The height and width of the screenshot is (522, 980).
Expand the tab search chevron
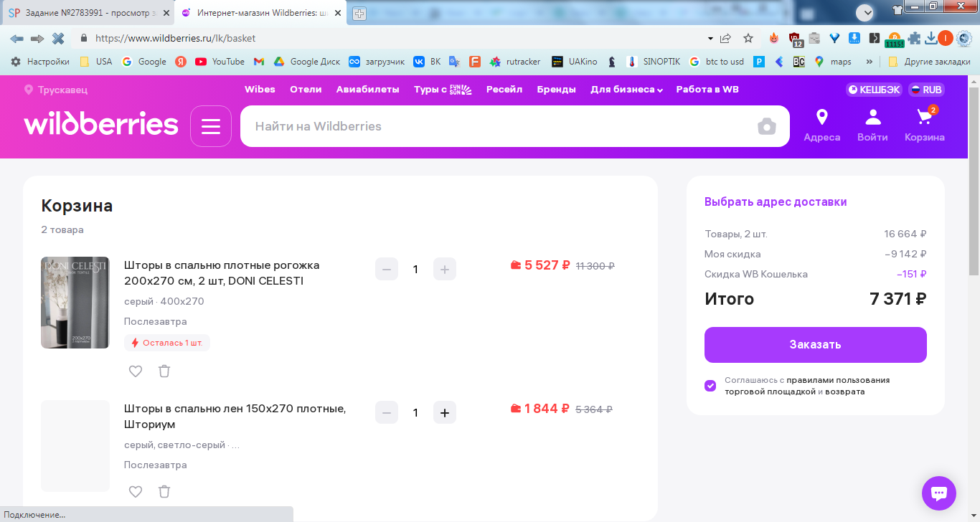865,12
